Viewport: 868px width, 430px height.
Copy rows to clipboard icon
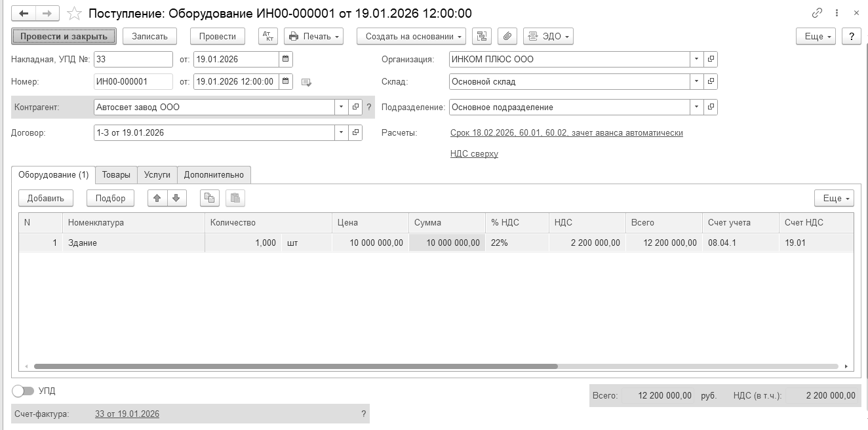pos(209,198)
